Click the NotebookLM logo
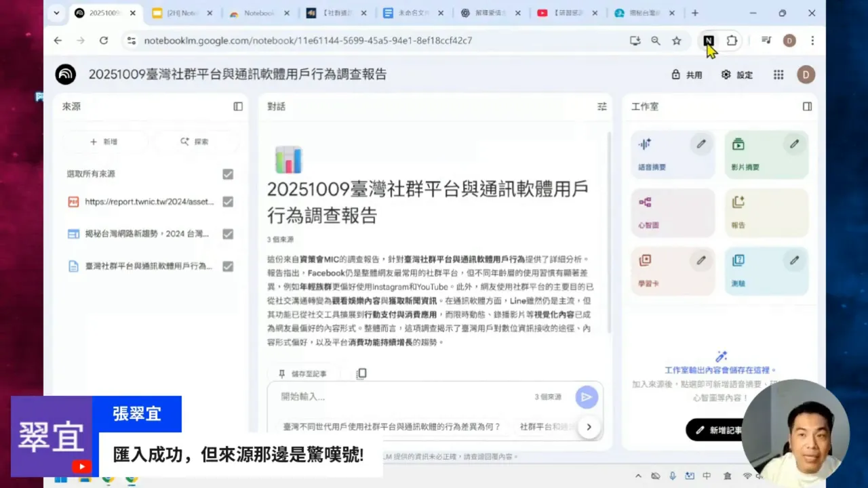This screenshot has width=868, height=488. 66,75
